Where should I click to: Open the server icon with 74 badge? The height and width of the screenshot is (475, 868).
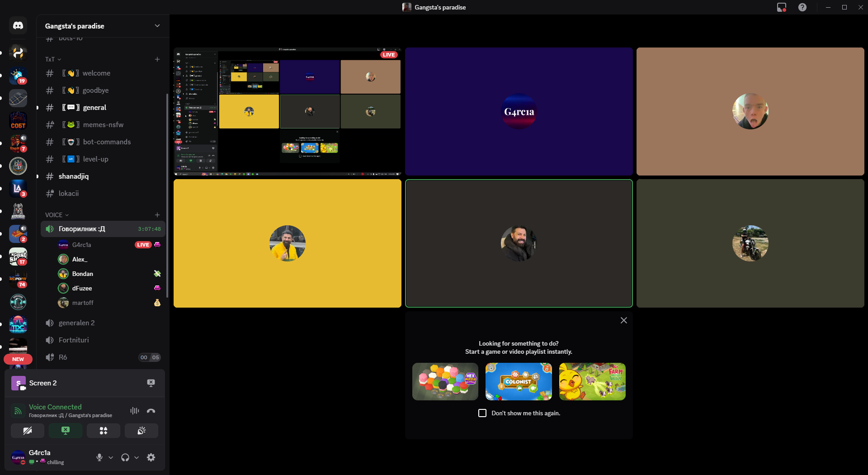point(18,279)
